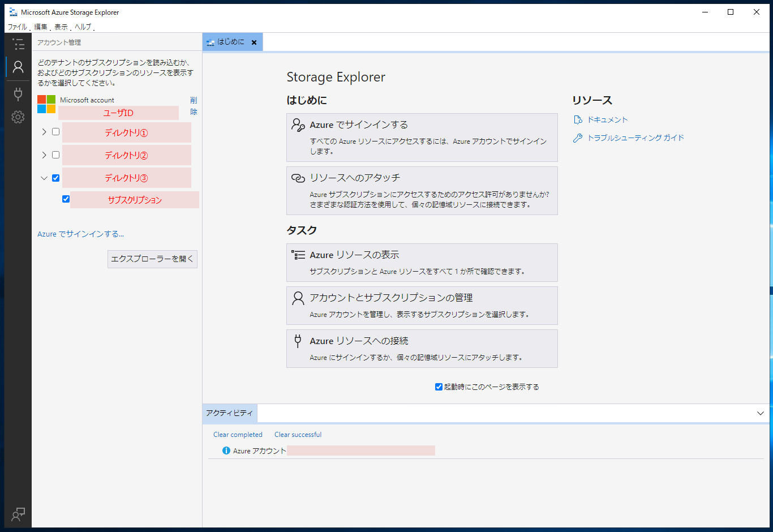Uncheck the ディレクトリ③ checkbox

[x=55, y=178]
